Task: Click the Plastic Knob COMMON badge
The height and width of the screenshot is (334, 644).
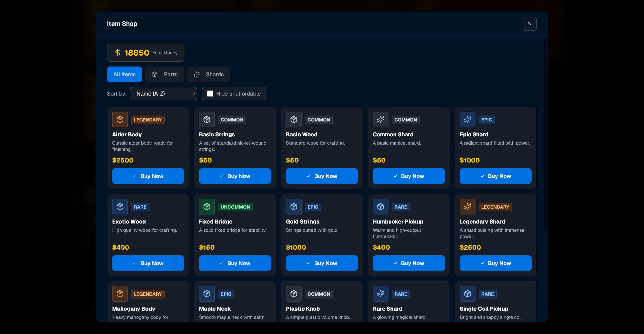Action: tap(319, 294)
